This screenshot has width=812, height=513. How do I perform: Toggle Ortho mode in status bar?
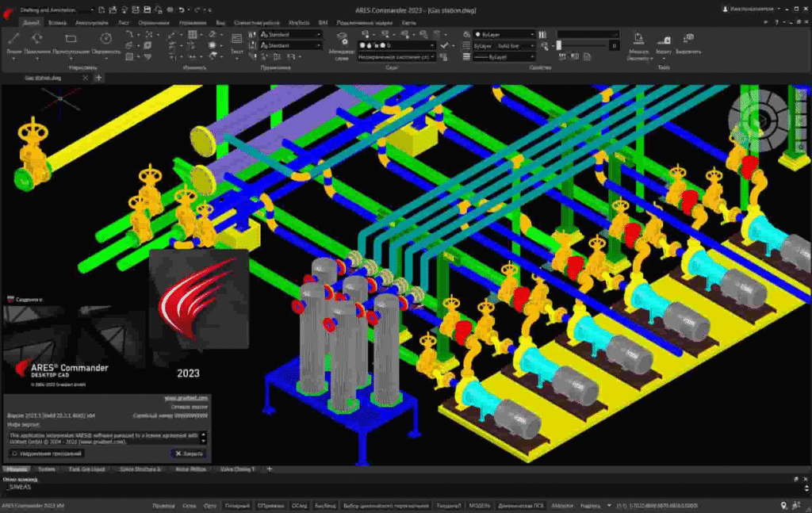210,505
